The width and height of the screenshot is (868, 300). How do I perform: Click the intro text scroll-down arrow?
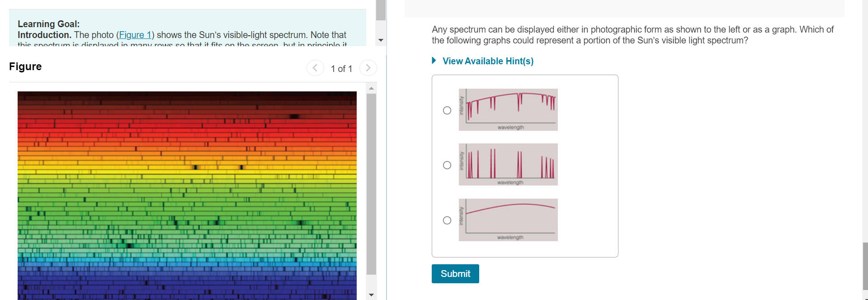[381, 40]
